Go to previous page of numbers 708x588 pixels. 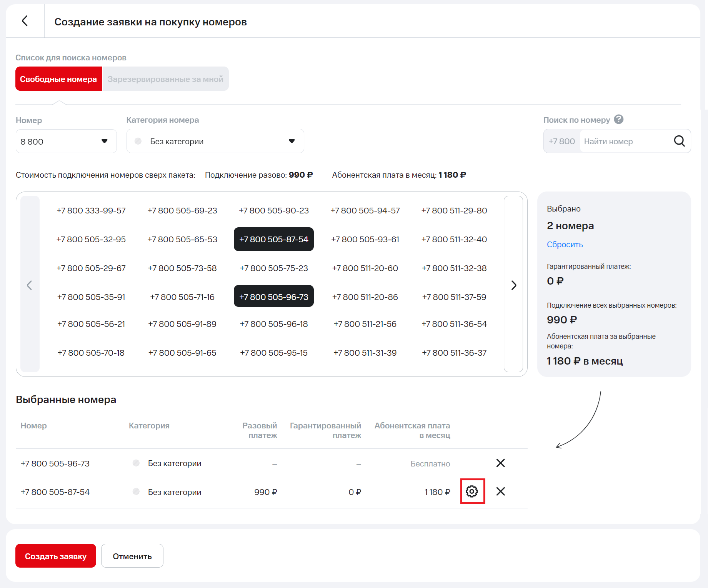(30, 285)
